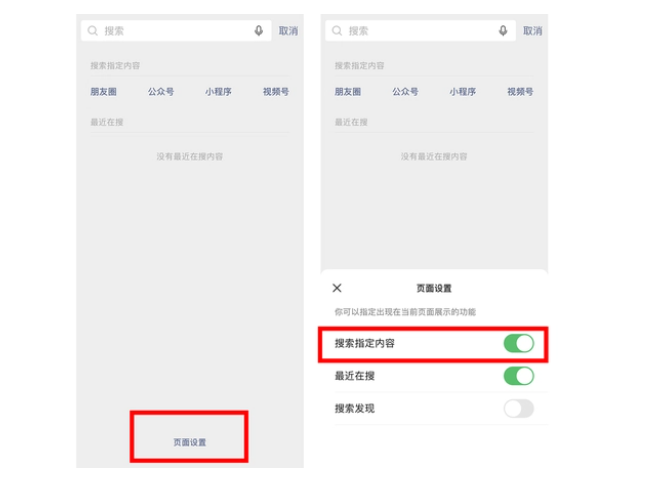Tap the microphone icon in left search bar
The image size is (657, 482).
pos(259,31)
